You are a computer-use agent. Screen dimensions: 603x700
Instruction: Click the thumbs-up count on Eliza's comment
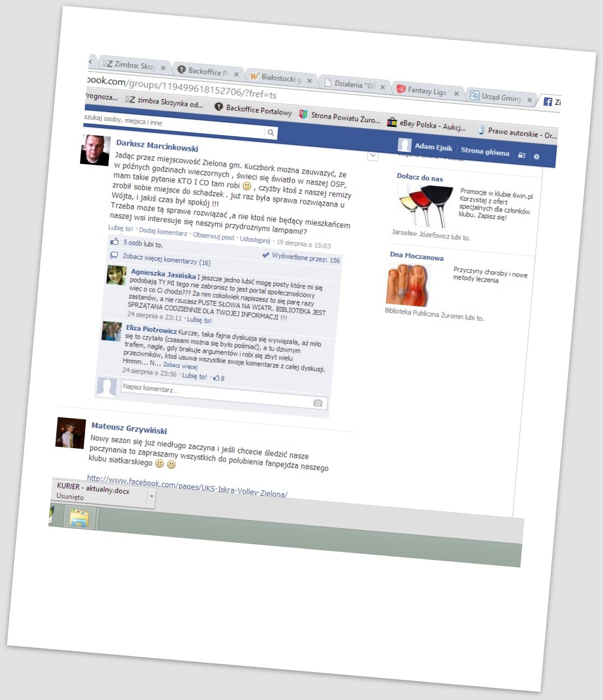pyautogui.click(x=219, y=378)
